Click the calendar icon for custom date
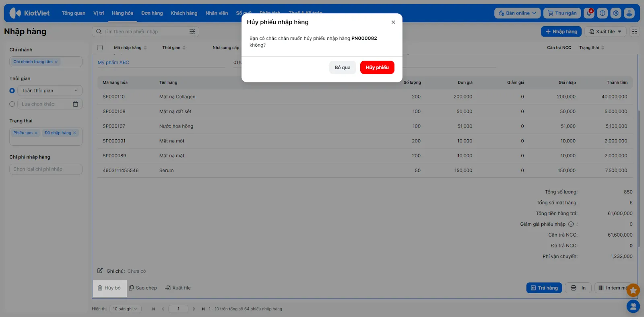The image size is (644, 317). pyautogui.click(x=75, y=104)
